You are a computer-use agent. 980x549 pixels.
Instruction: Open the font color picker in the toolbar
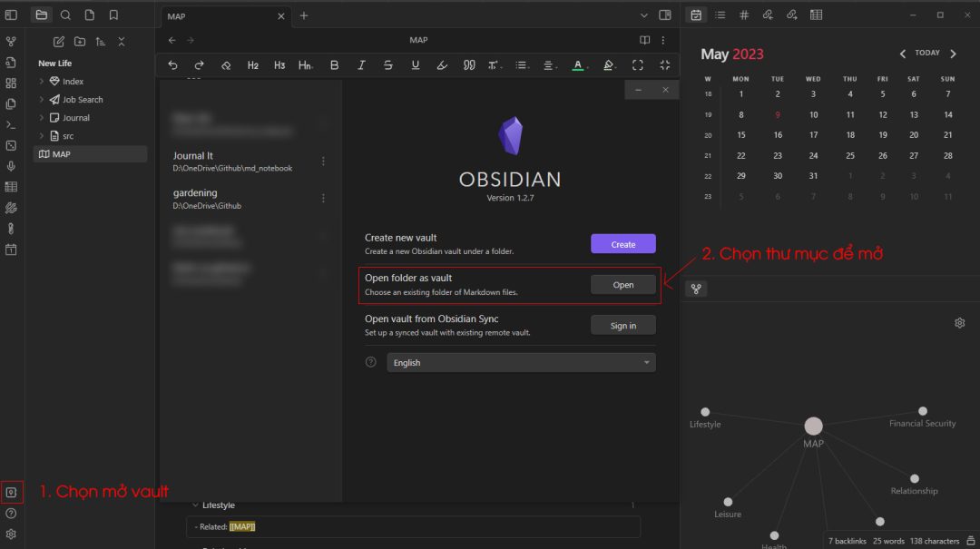click(x=578, y=65)
